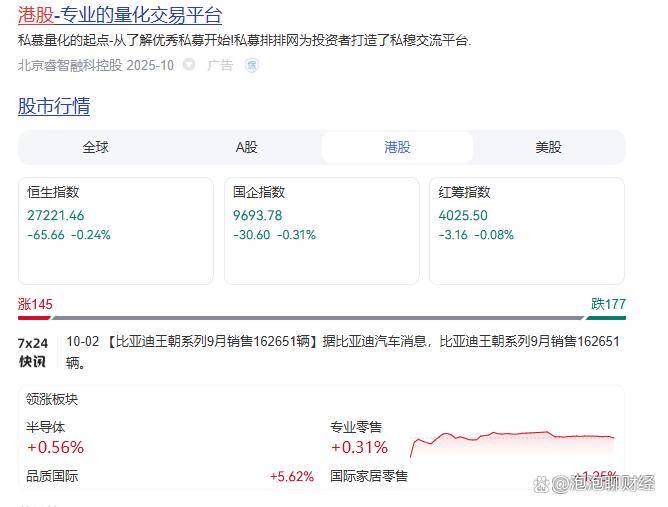The image size is (668, 507).
Task: Open the 专业零售 leading sector
Action: [358, 438]
